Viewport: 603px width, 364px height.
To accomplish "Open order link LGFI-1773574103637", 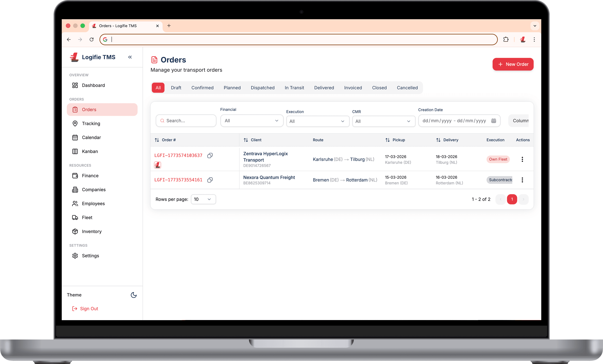I will [x=178, y=156].
